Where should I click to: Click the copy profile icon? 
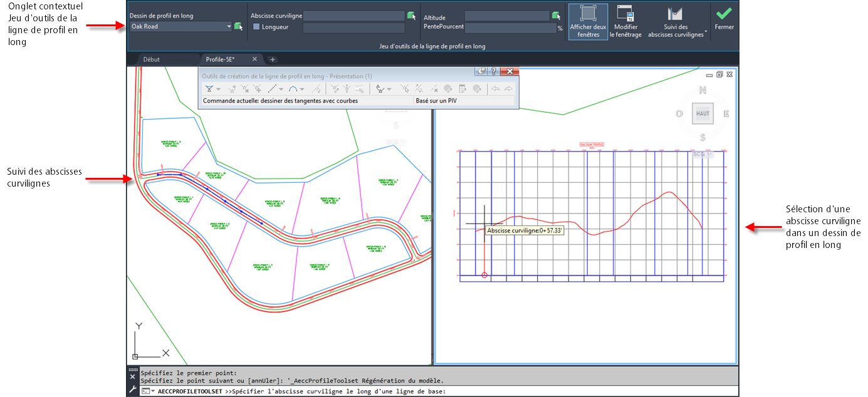(359, 89)
